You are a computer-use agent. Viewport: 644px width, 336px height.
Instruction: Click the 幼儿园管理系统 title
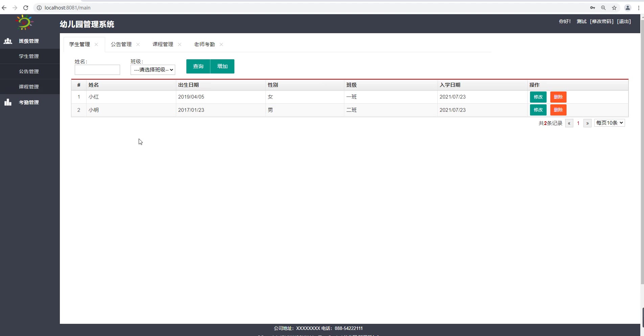tap(87, 24)
